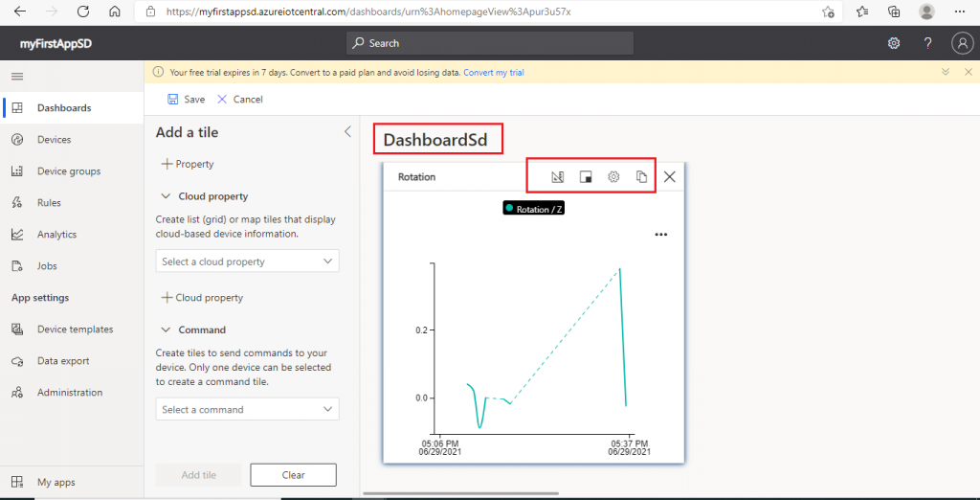980x500 pixels.
Task: Change the size of the Rotation tile
Action: click(586, 177)
